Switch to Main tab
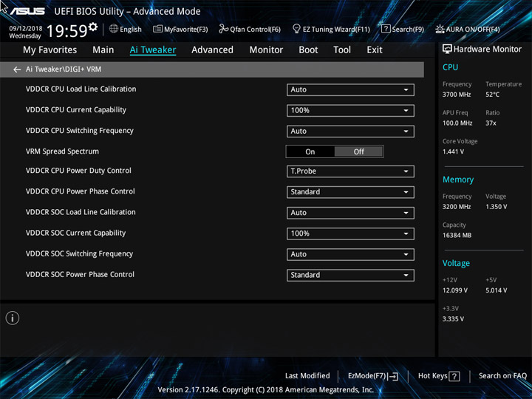The height and width of the screenshot is (399, 532). pyautogui.click(x=103, y=50)
